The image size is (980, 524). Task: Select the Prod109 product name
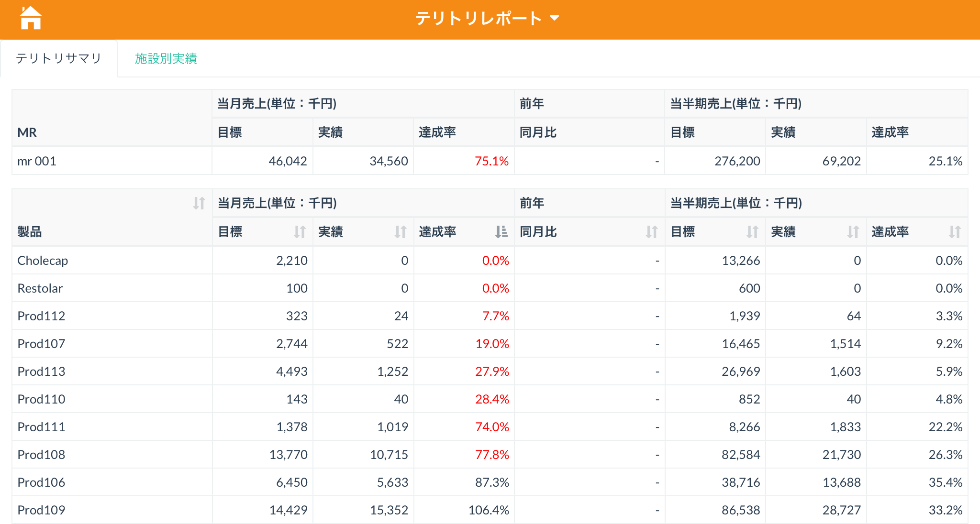coord(41,510)
